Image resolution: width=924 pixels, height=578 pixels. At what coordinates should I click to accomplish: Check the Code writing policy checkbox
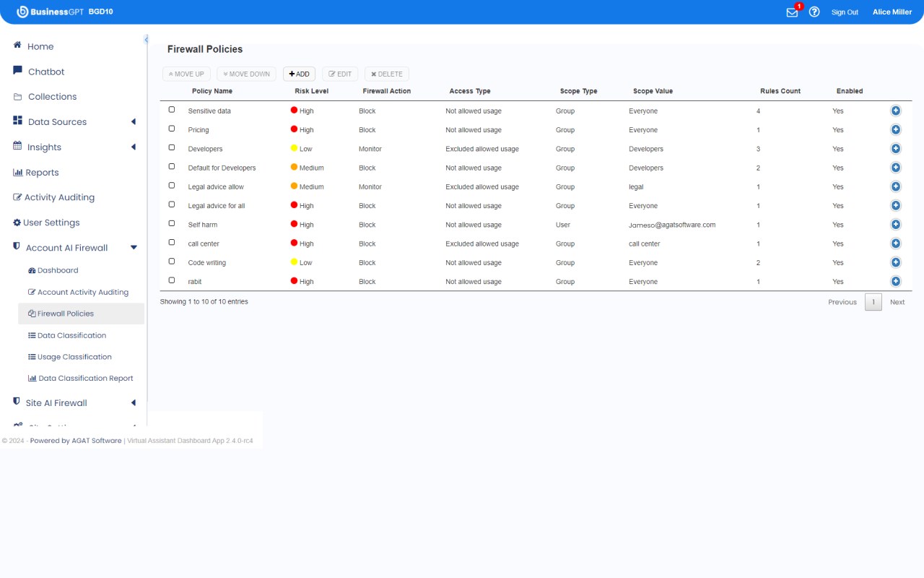[x=172, y=261]
